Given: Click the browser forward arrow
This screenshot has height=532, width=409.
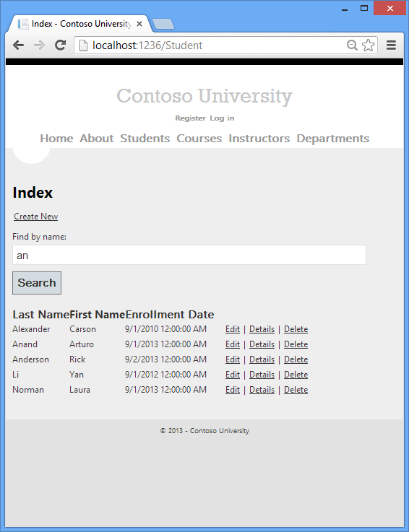Looking at the screenshot, I should click(x=40, y=45).
